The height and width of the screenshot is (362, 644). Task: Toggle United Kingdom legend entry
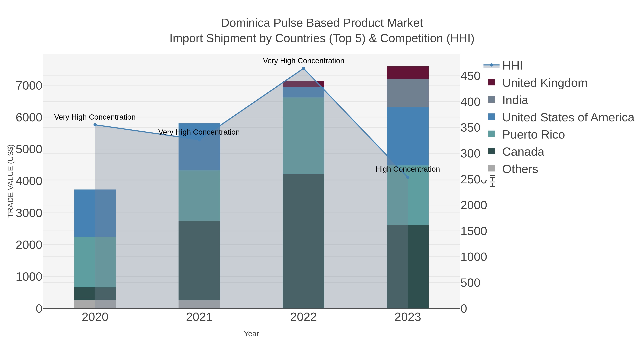[538, 83]
